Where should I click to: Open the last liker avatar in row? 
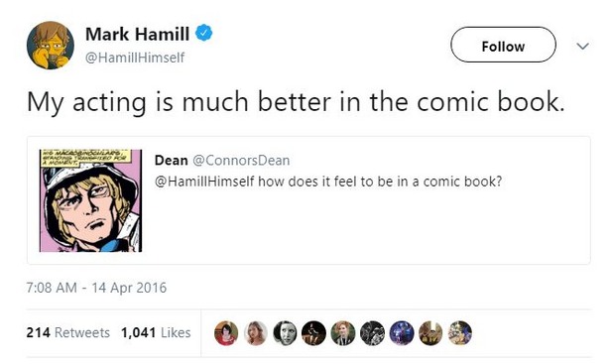point(460,332)
